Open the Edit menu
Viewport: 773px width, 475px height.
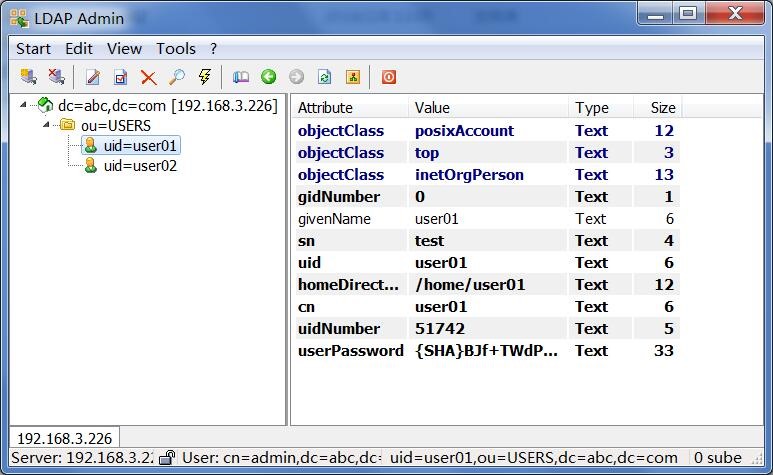pos(79,48)
